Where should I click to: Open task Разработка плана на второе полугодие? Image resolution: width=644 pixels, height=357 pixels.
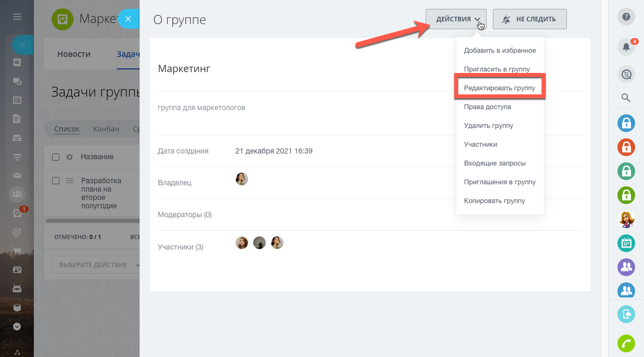click(101, 193)
